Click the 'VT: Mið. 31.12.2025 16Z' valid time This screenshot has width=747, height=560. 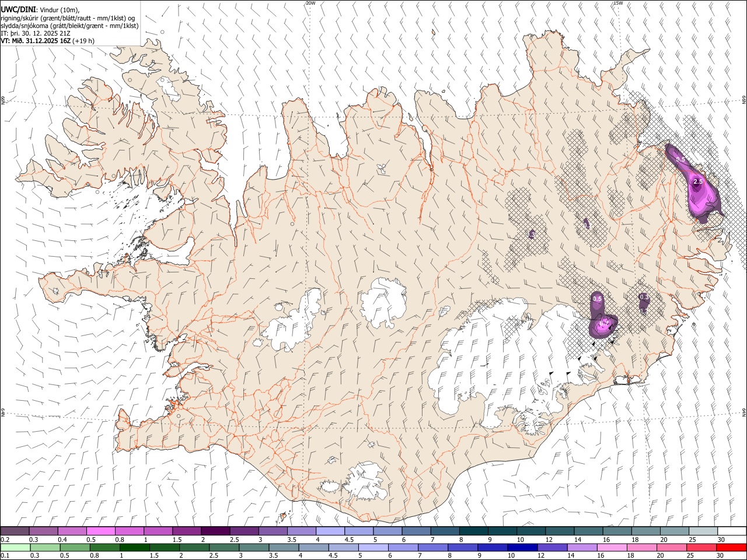[x=36, y=41]
